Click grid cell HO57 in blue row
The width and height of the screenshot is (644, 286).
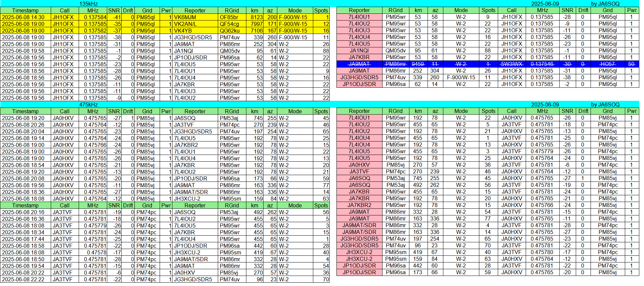tap(608, 64)
